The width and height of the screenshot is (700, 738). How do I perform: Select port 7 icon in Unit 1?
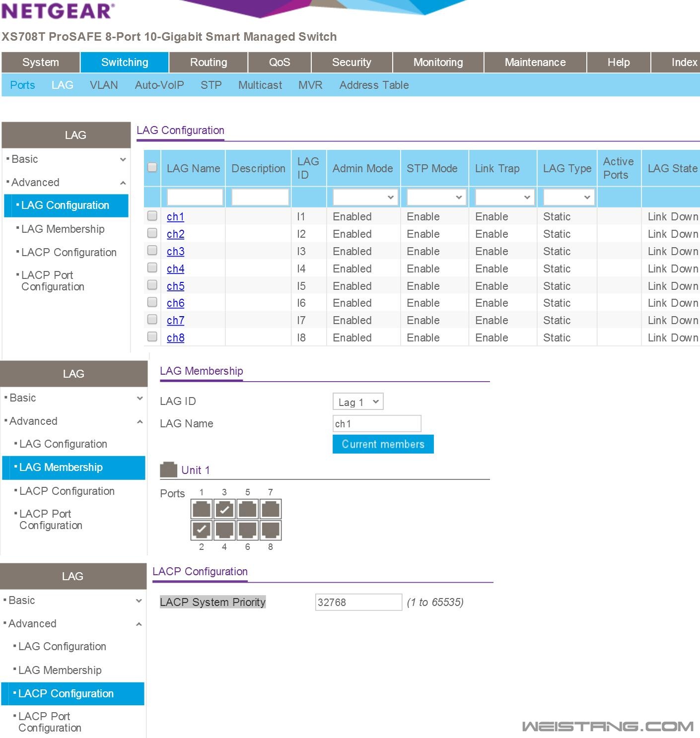pos(271,509)
